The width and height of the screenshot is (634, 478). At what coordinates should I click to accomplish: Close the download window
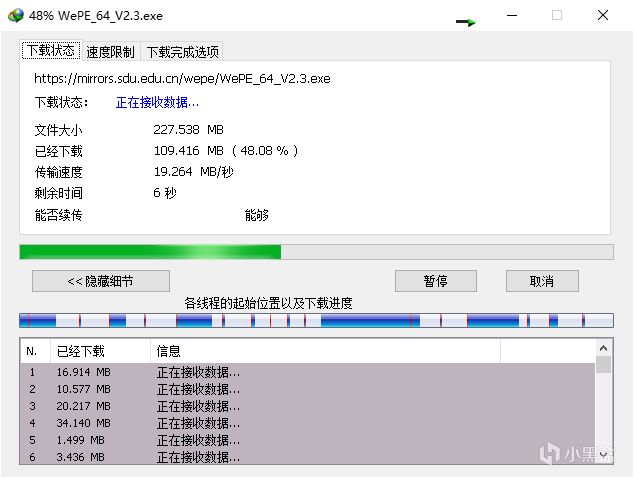[x=603, y=15]
